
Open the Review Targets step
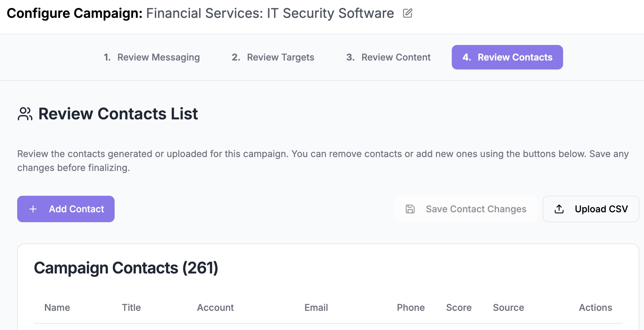[273, 57]
